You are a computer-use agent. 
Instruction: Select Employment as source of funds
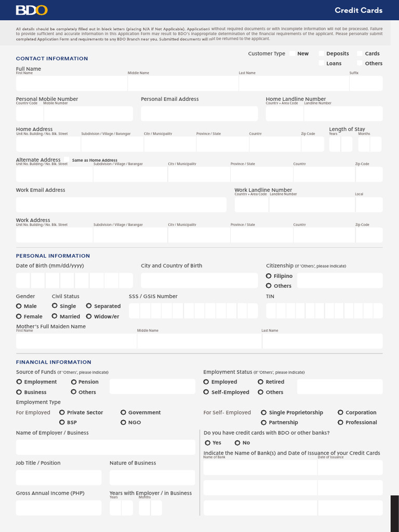19,382
